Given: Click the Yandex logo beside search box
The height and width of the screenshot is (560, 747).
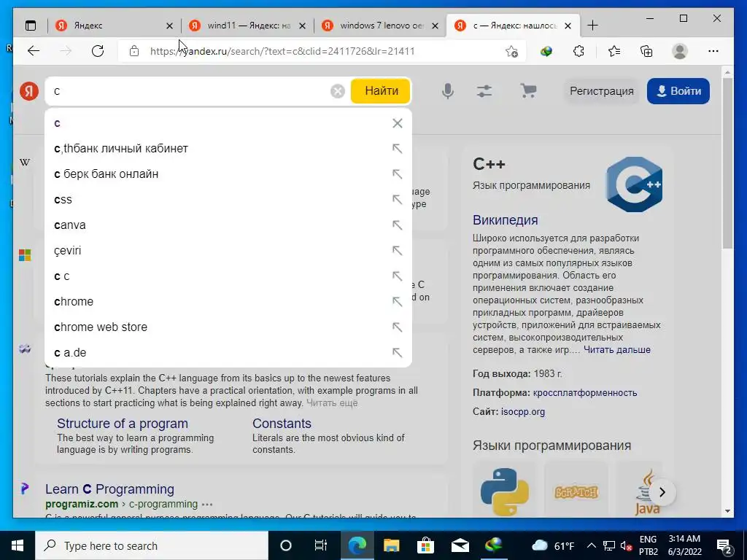Looking at the screenshot, I should 29,90.
